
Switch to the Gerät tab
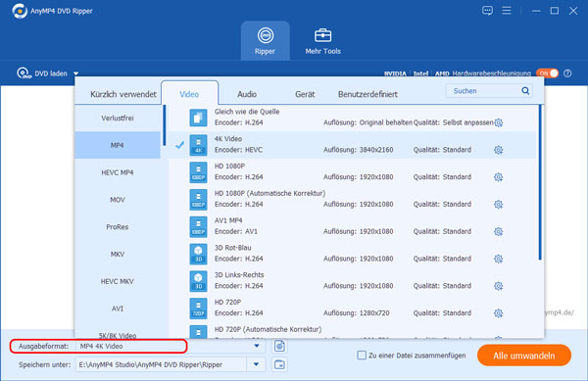[x=305, y=94]
